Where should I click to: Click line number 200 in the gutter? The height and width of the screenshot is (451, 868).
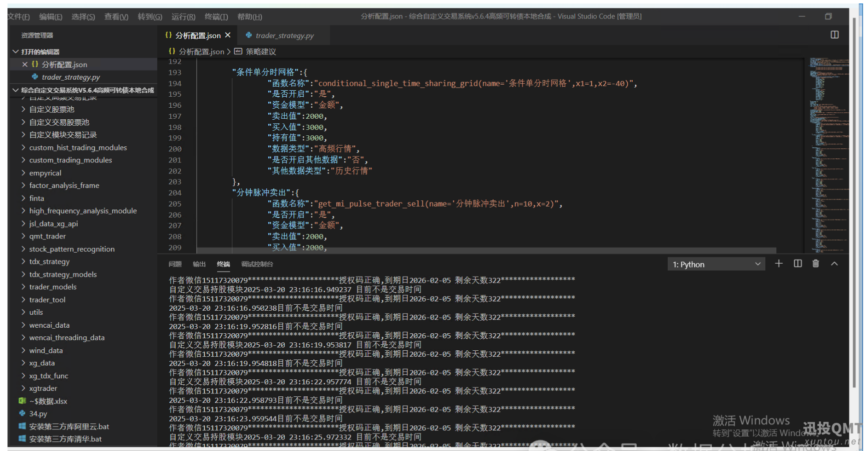[x=175, y=149]
